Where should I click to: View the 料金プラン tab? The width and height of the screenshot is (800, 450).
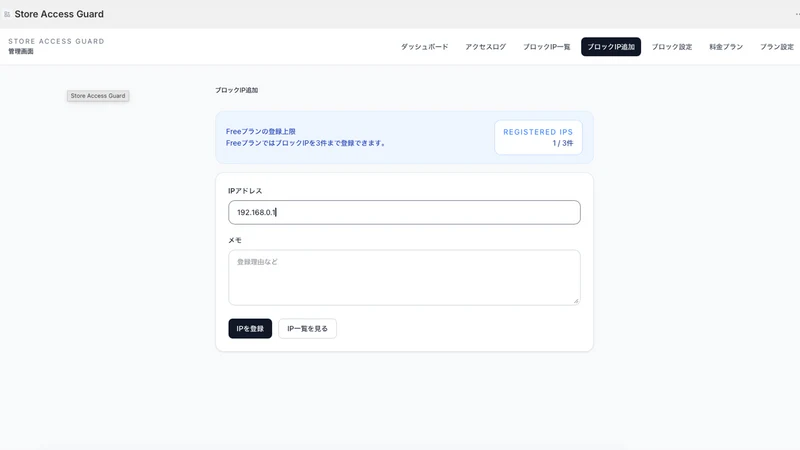[726, 47]
